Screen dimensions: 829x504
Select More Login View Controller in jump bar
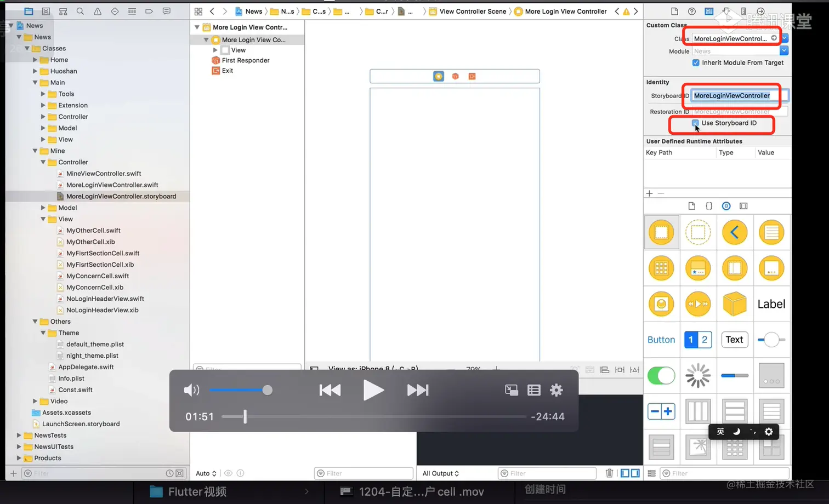(560, 12)
